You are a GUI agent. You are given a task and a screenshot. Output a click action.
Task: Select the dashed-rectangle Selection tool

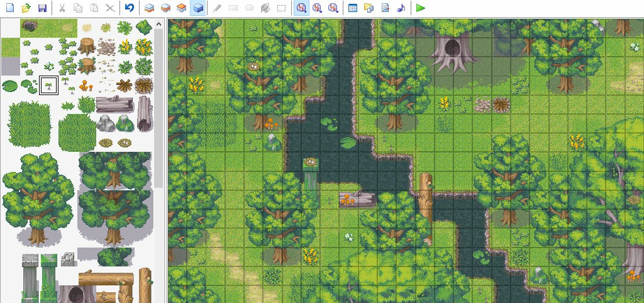(281, 8)
